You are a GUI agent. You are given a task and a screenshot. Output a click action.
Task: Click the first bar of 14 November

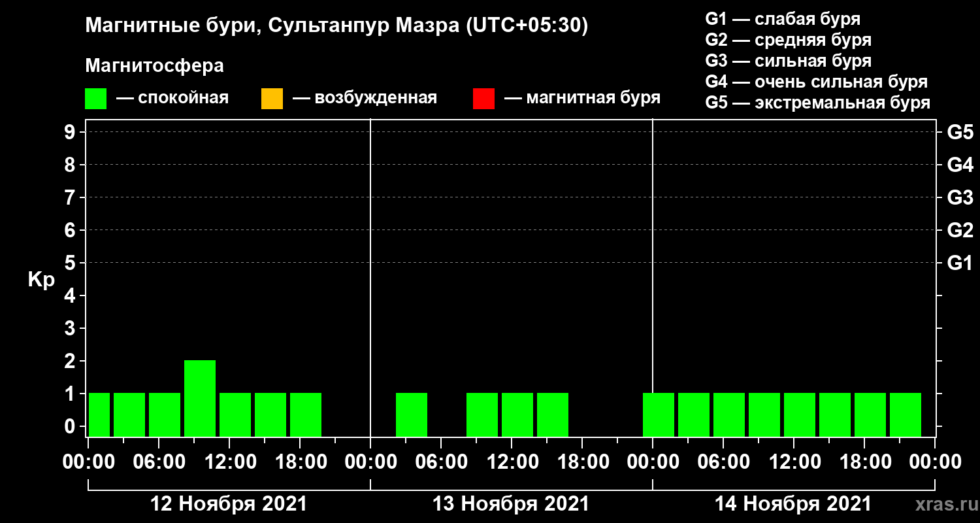pos(659,414)
